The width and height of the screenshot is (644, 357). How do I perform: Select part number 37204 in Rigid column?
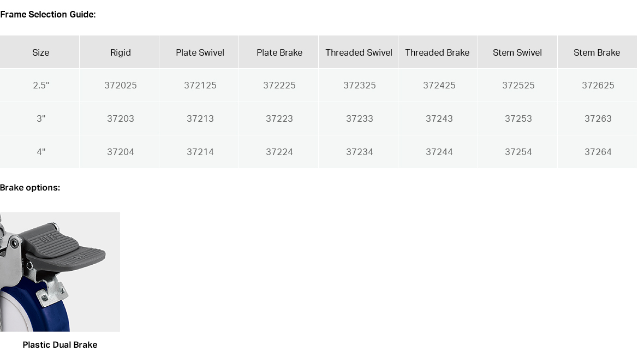[x=120, y=152]
